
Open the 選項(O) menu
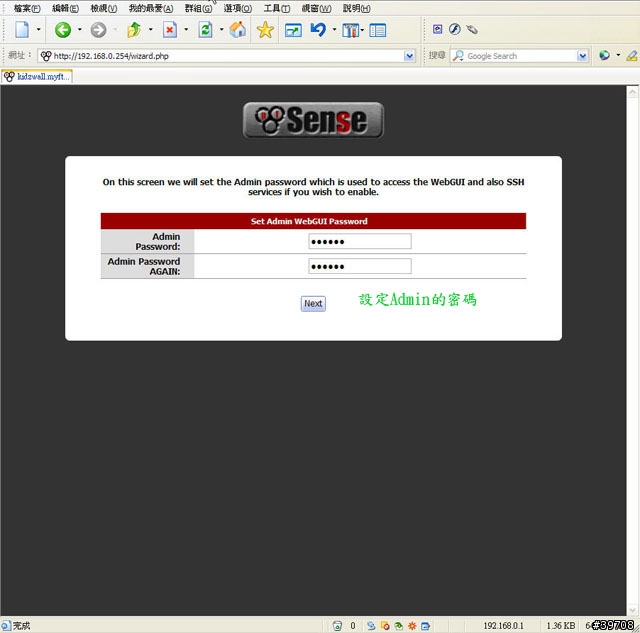[238, 8]
